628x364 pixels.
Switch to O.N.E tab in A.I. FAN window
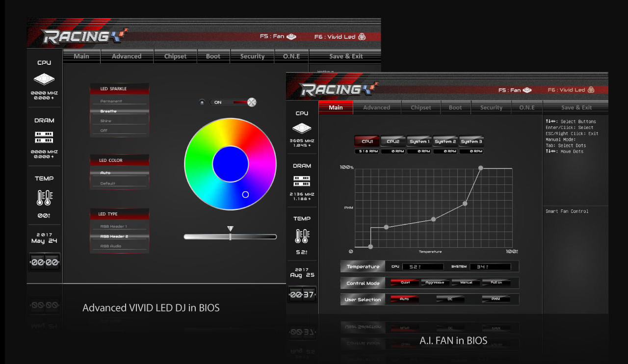(x=527, y=107)
